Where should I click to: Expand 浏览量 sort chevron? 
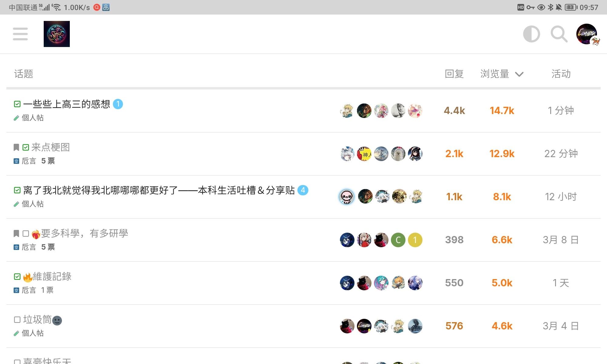point(519,74)
